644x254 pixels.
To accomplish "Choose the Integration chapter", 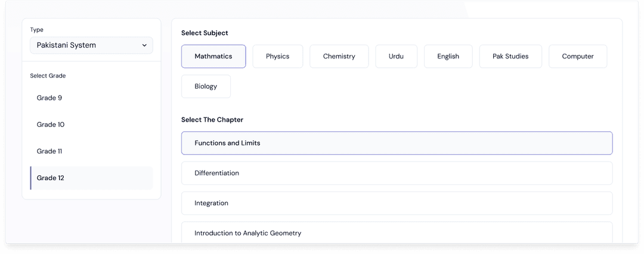I will (397, 203).
